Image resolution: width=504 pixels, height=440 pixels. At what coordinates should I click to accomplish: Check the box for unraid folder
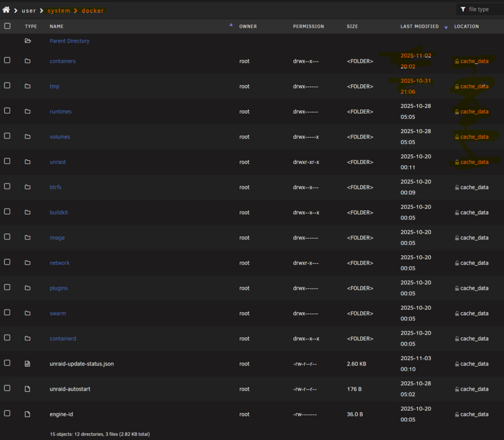7,161
